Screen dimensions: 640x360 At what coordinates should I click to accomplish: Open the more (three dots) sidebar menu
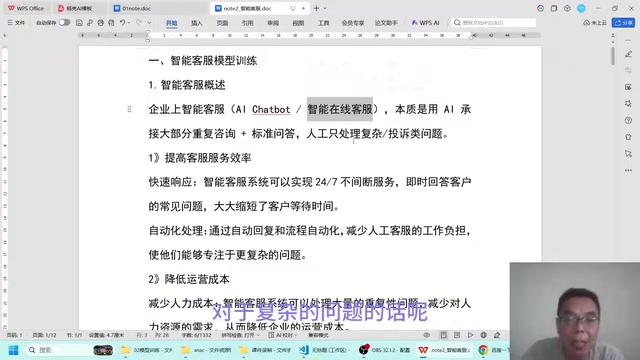tap(628, 170)
